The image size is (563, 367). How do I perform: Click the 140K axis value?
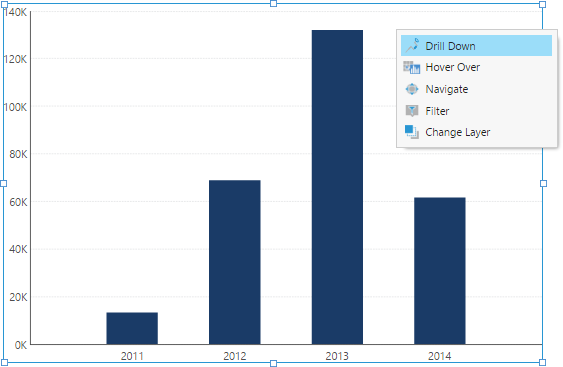[x=15, y=12]
